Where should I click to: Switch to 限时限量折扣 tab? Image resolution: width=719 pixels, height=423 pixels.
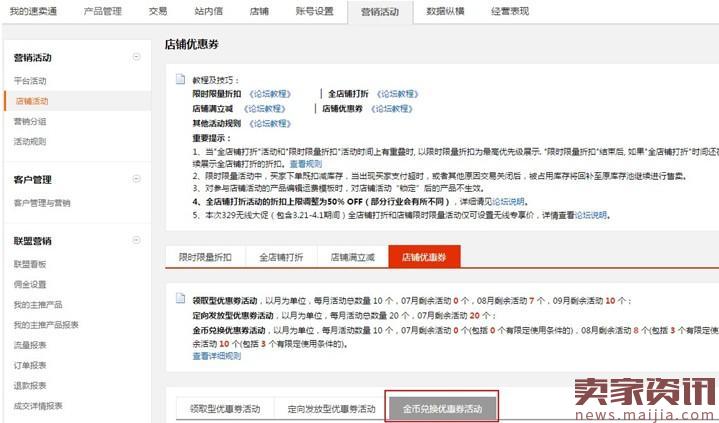(205, 257)
